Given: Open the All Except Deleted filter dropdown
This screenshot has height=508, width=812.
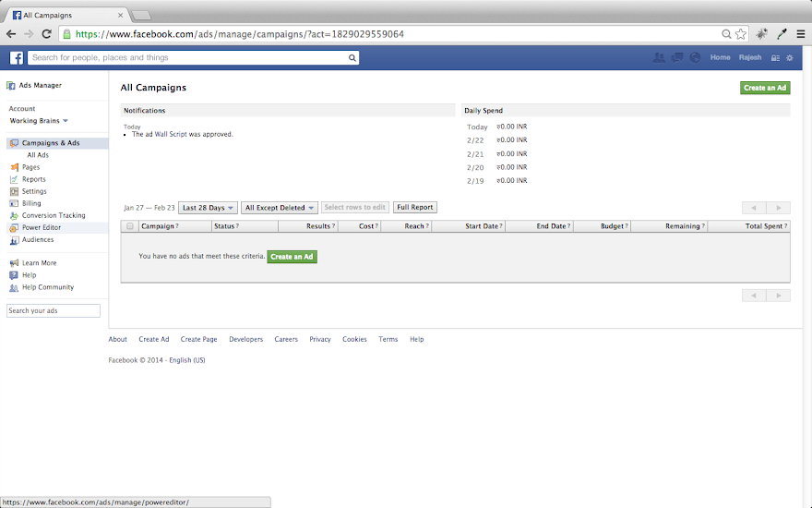Looking at the screenshot, I should pyautogui.click(x=279, y=208).
